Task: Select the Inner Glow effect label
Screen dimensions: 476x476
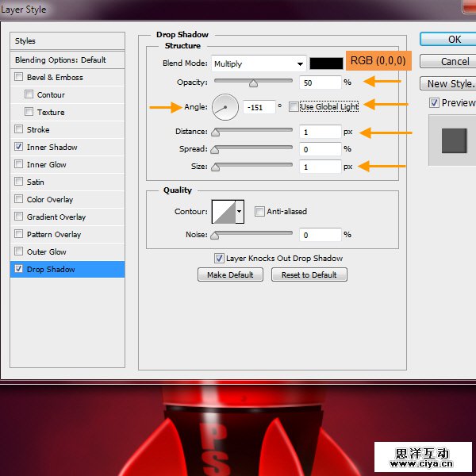Action: pos(47,164)
